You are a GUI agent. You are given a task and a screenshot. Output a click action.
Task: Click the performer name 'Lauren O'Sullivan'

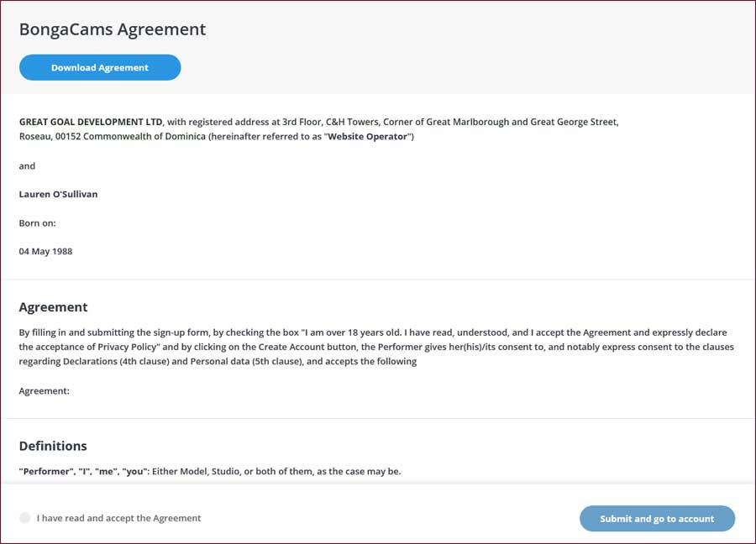tap(58, 194)
